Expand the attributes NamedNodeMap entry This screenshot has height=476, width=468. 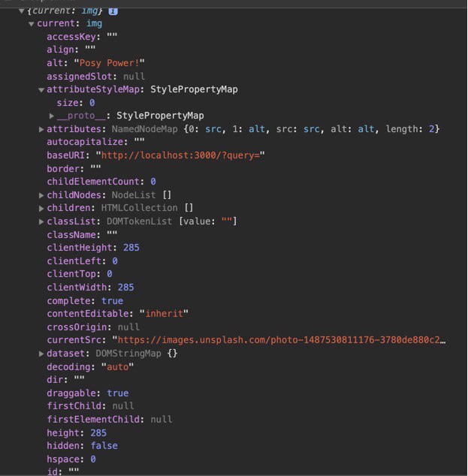[x=41, y=130]
